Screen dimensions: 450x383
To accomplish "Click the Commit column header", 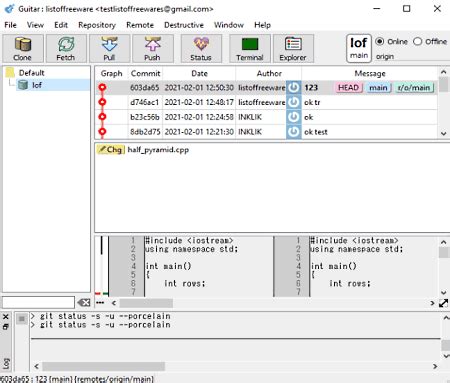I will pyautogui.click(x=146, y=73).
